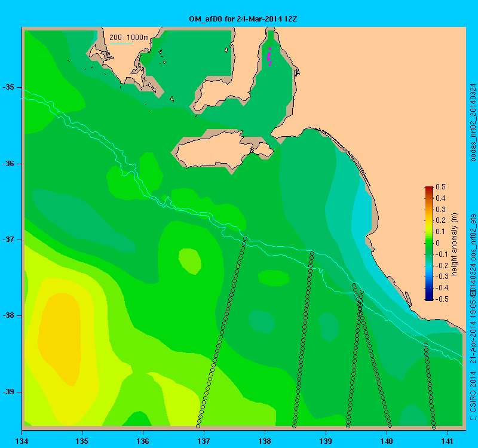Click the 0.2 colorbar tick label

point(440,220)
